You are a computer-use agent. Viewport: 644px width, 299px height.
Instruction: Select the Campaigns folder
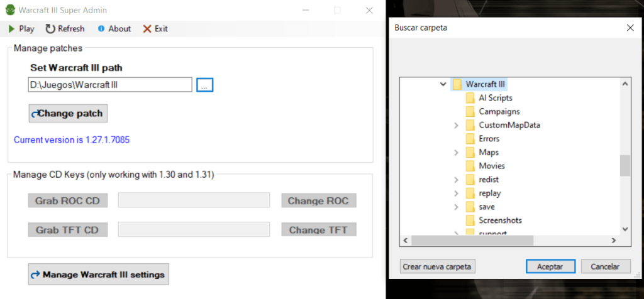(x=499, y=112)
